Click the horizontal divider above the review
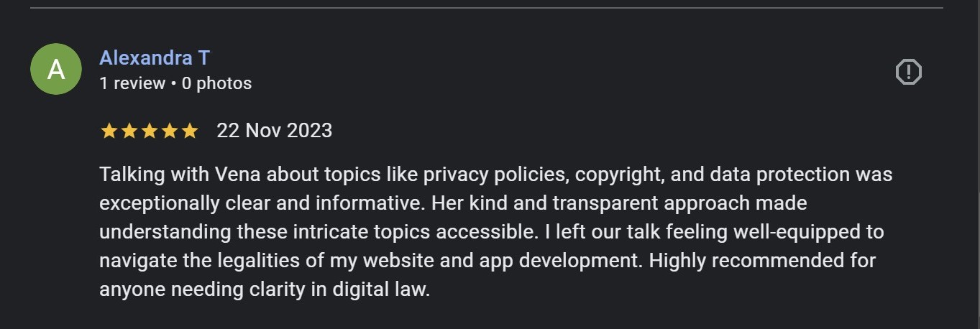 pyautogui.click(x=486, y=8)
